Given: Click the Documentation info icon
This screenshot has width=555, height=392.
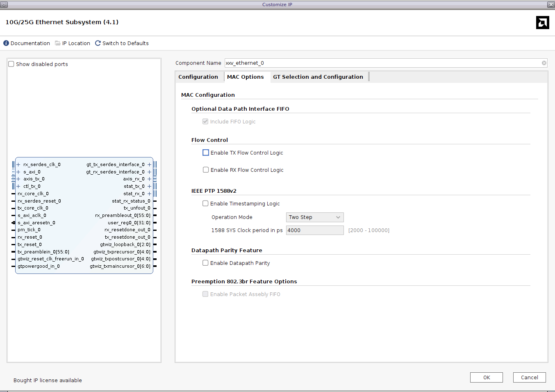Looking at the screenshot, I should click(6, 43).
